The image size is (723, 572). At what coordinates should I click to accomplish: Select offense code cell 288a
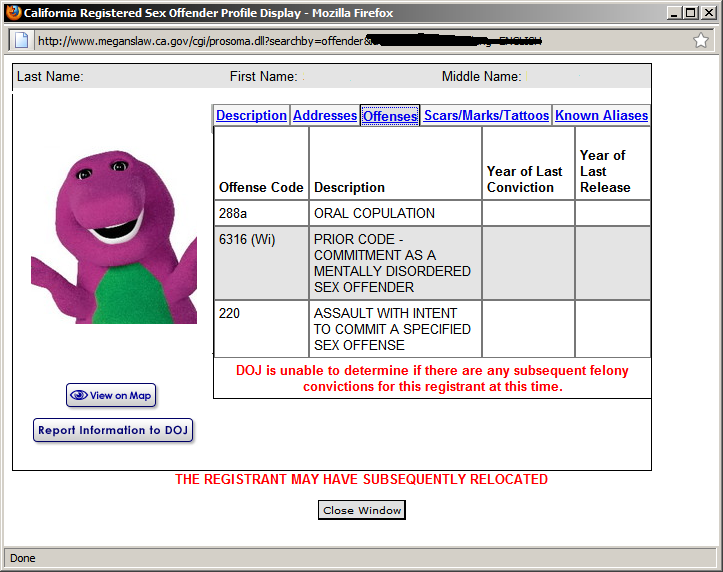pos(261,213)
